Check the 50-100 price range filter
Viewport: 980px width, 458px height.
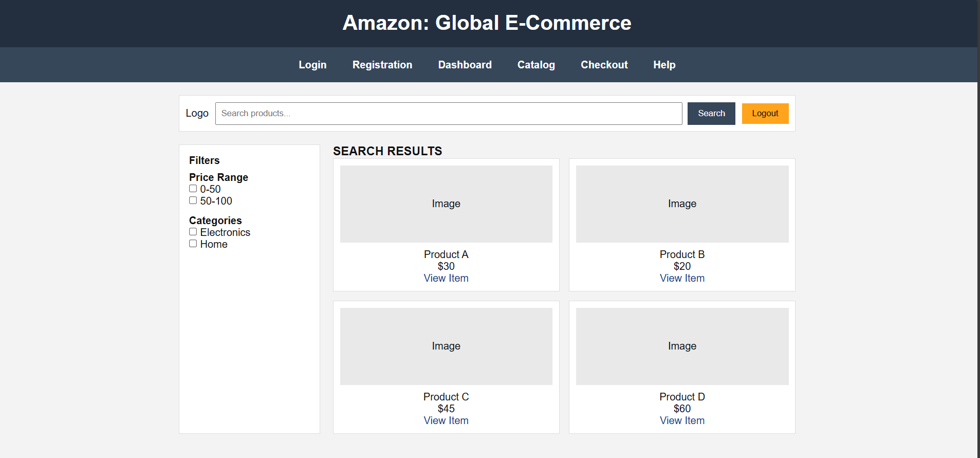193,200
